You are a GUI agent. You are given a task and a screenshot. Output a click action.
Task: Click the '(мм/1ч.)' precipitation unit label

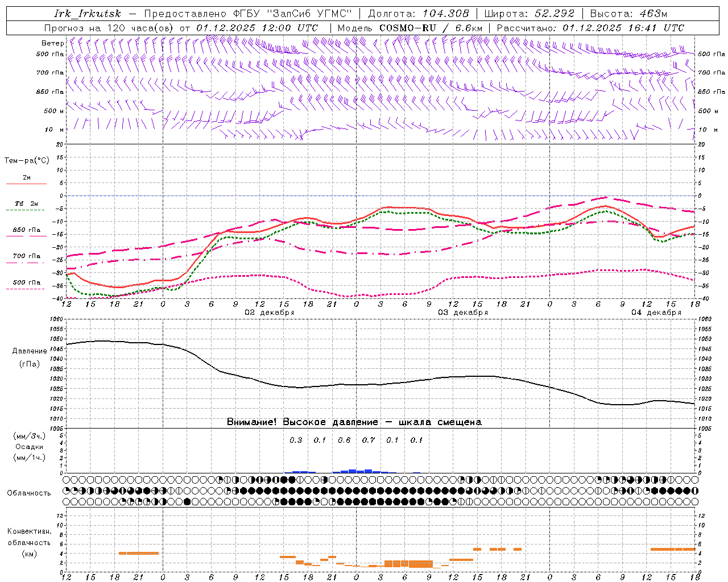click(x=29, y=458)
